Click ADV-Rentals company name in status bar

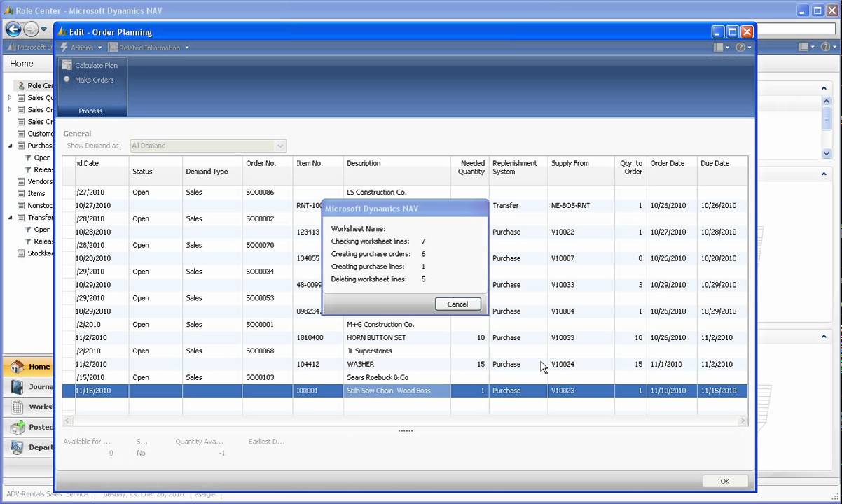pyautogui.click(x=46, y=494)
